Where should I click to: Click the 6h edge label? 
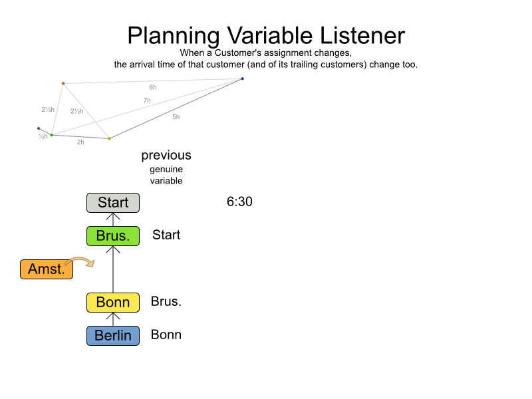click(153, 87)
